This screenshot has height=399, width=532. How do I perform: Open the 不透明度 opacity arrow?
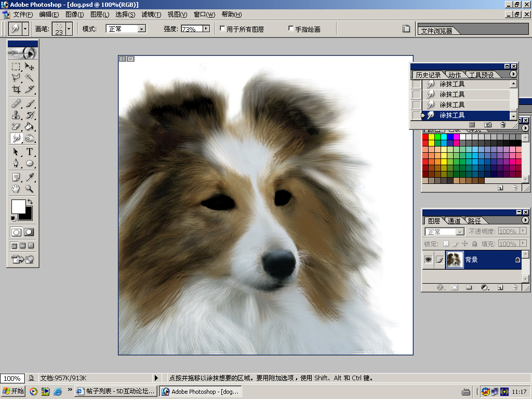pyautogui.click(x=523, y=231)
